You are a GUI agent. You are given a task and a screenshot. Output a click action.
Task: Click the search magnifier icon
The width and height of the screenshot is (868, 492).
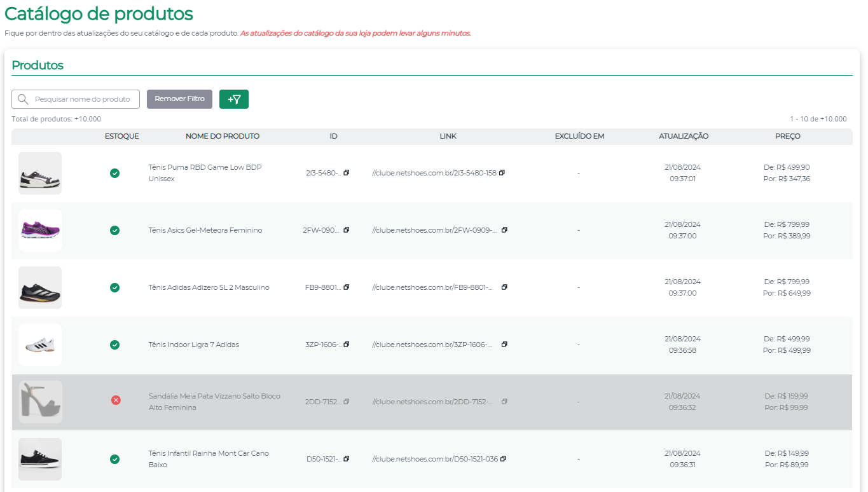[24, 99]
